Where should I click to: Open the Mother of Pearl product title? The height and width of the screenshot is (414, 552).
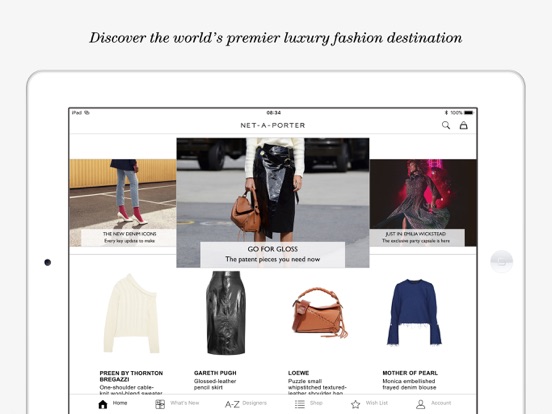[x=410, y=373]
